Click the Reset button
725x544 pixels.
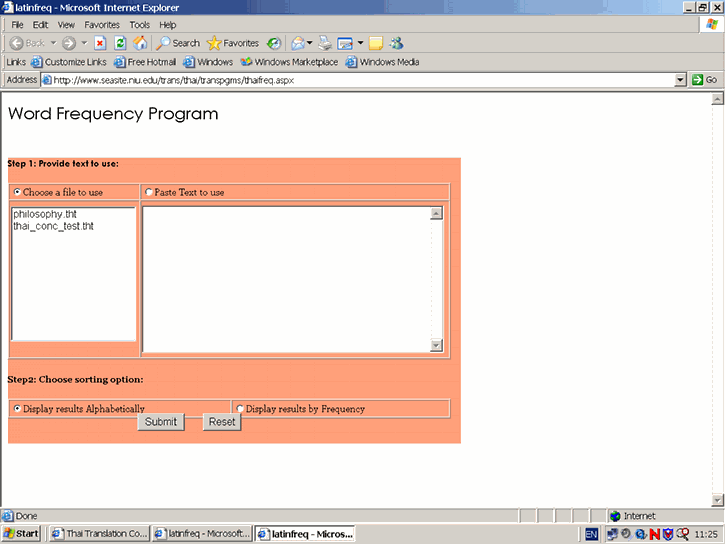point(222,422)
